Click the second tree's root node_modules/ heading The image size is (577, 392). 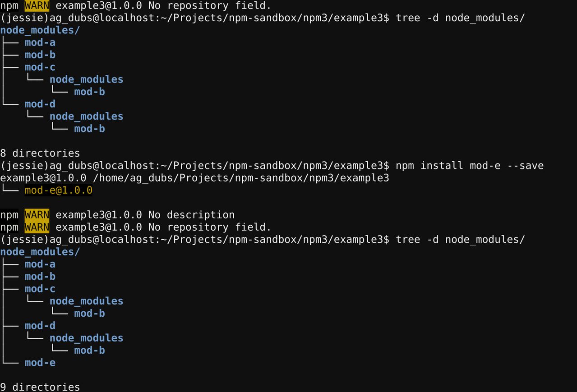[x=40, y=252]
